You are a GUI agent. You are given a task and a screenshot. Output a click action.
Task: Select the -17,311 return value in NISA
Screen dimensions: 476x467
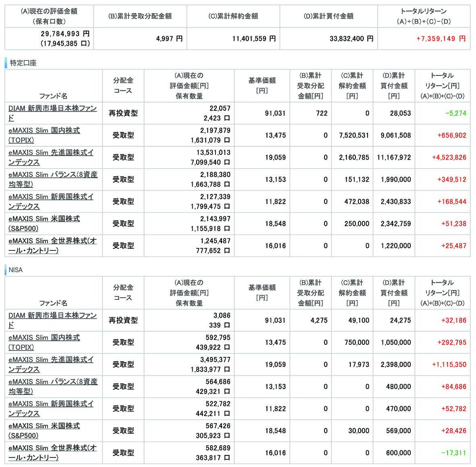point(453,453)
